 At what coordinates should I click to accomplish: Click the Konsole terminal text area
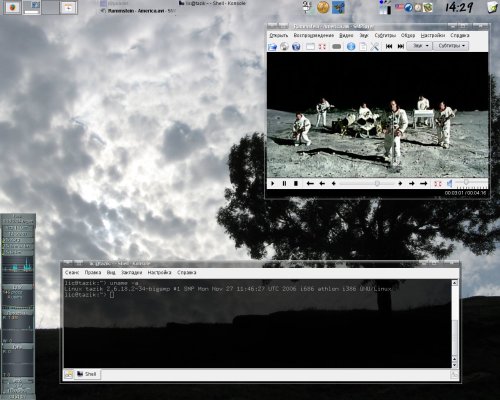click(x=257, y=324)
